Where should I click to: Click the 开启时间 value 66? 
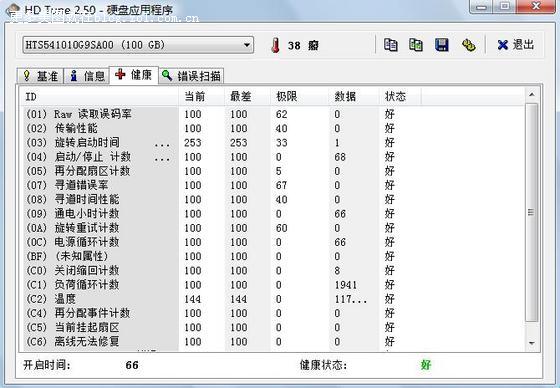point(132,365)
